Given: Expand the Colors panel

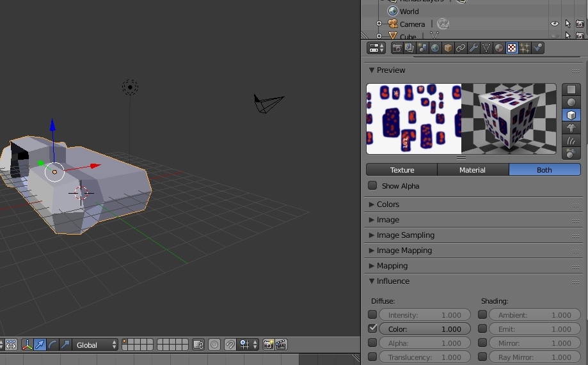Looking at the screenshot, I should (388, 205).
